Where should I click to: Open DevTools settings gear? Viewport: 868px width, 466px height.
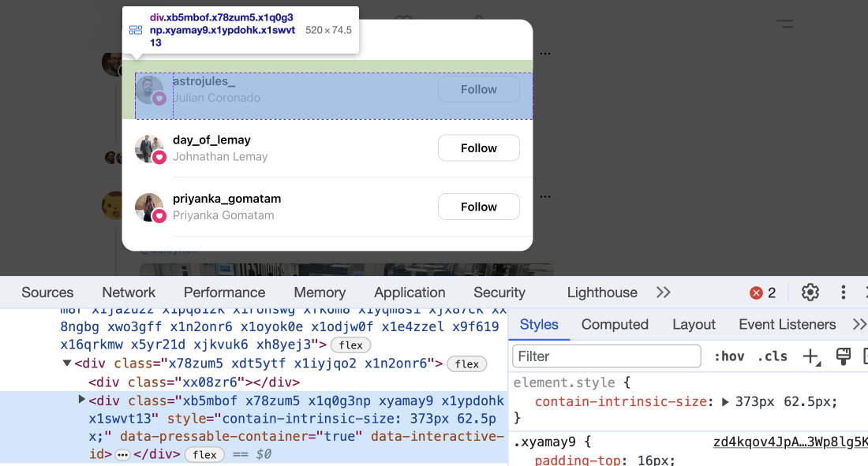click(810, 293)
